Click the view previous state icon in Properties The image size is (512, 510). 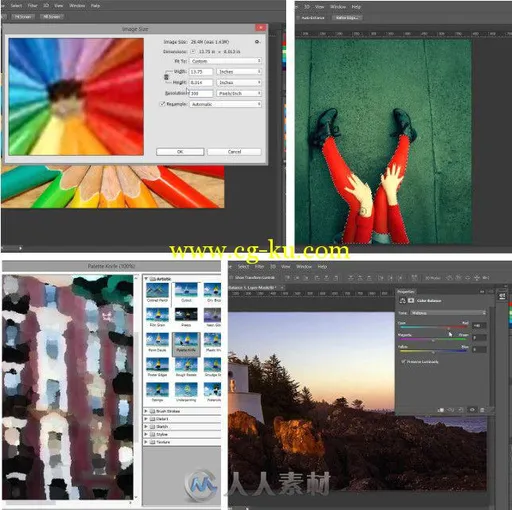tap(450, 410)
